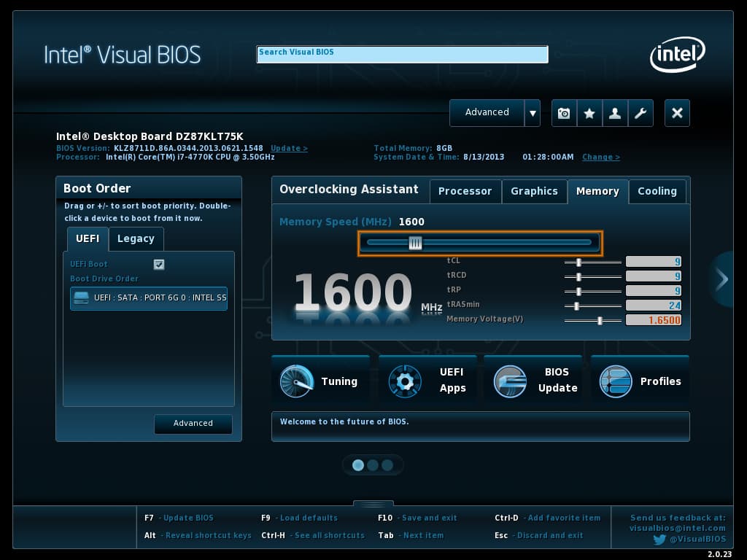Viewport: 747px width, 560px height.
Task: Click the Memory Voltage slider
Action: 592,321
